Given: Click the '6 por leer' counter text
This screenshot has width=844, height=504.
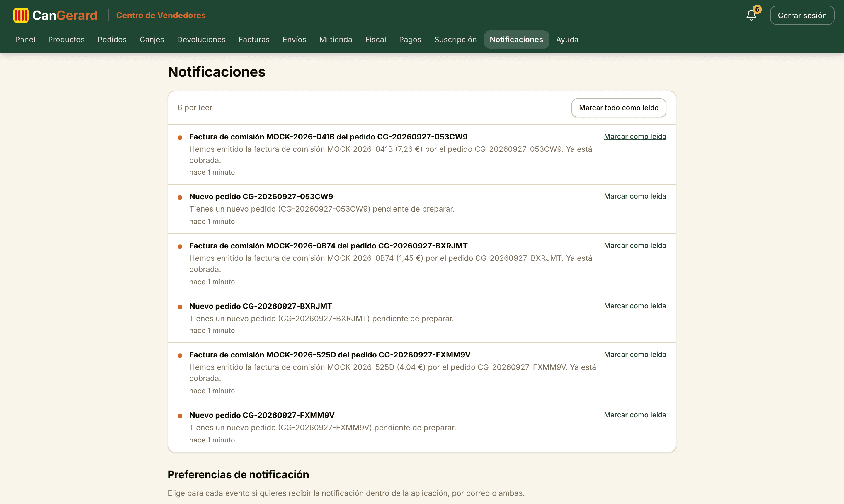Looking at the screenshot, I should pos(195,108).
